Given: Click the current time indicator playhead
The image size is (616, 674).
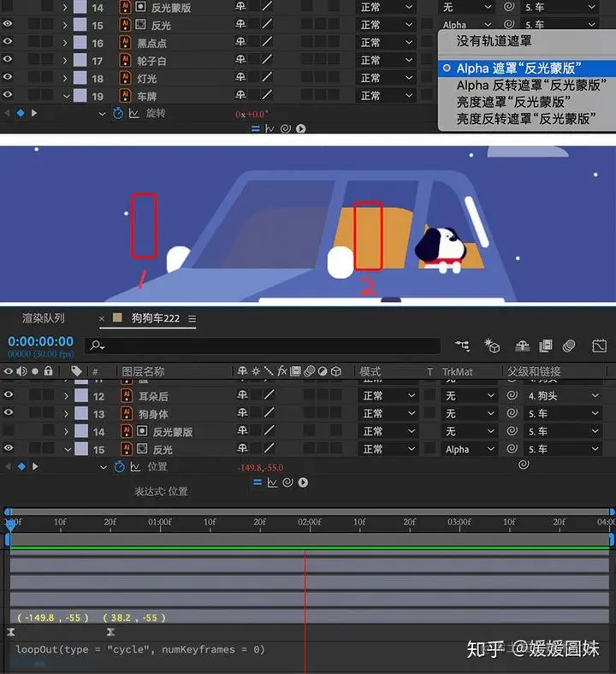Looking at the screenshot, I should coord(10,523).
